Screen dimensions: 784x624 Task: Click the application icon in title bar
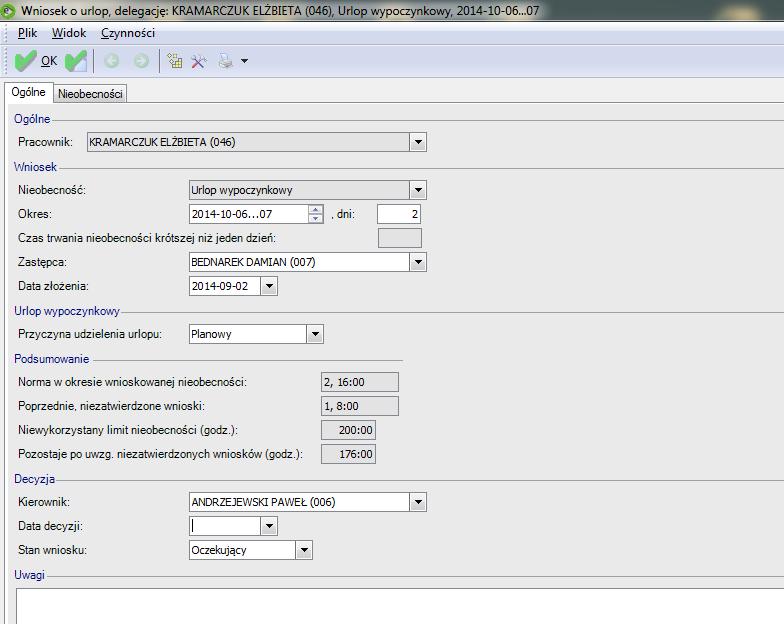point(8,10)
